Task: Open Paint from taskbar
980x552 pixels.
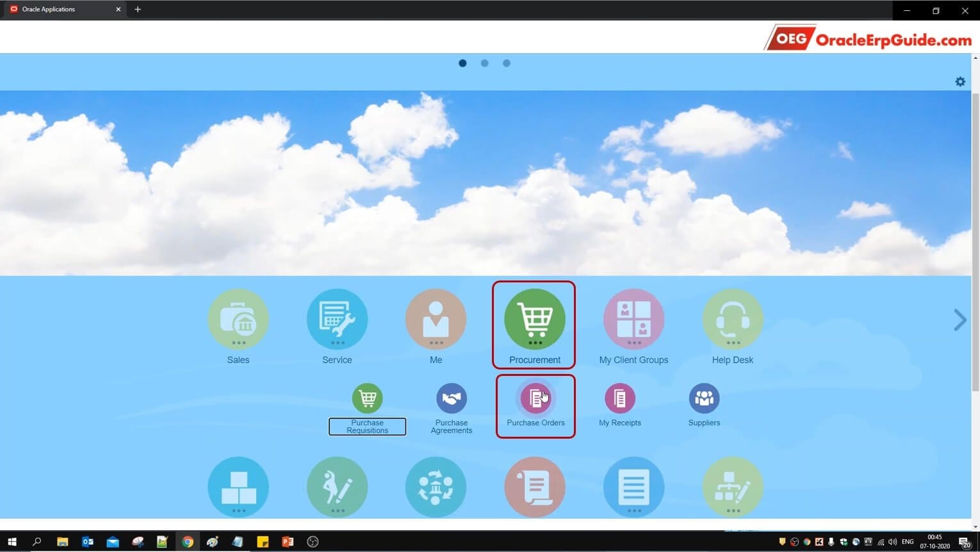Action: 213,542
